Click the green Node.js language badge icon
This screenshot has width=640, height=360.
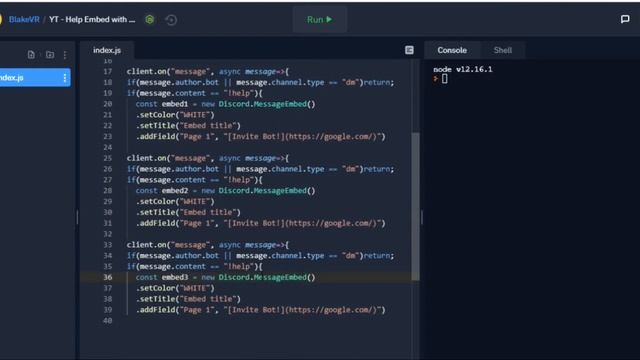pos(150,20)
